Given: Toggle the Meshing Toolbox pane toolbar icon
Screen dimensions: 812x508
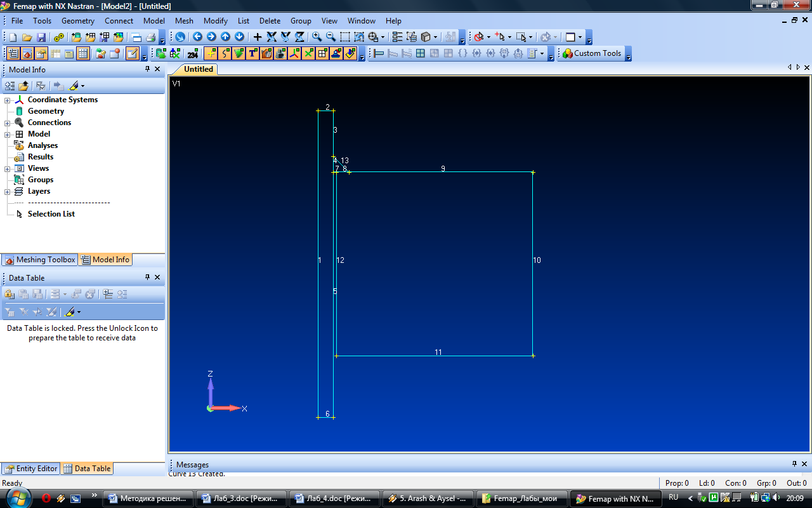Looking at the screenshot, I should click(x=27, y=54).
